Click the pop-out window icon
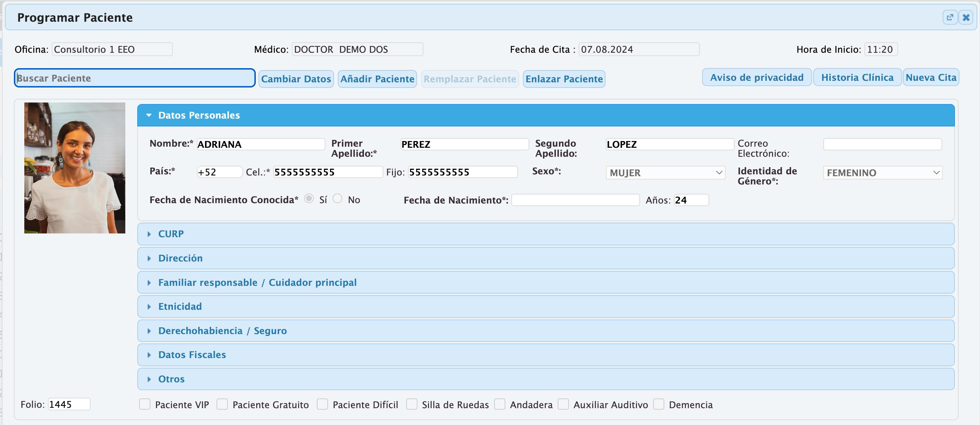The height and width of the screenshot is (425, 980). (x=950, y=18)
